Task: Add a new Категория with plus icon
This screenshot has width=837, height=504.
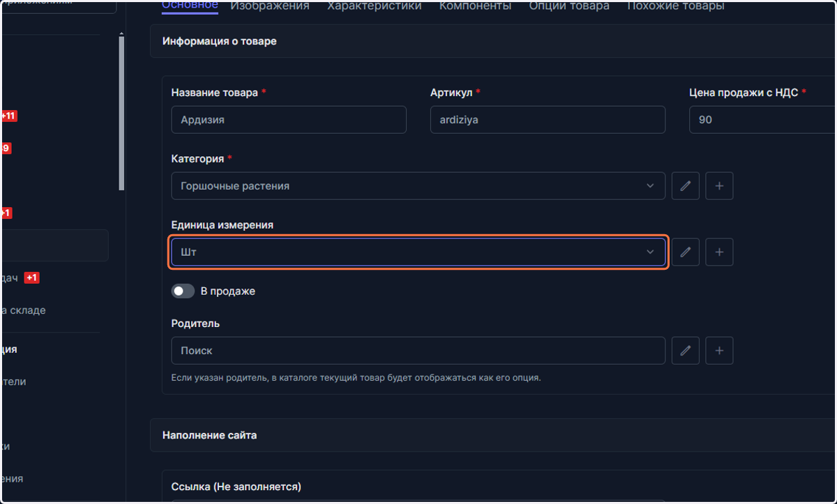Action: tap(719, 186)
